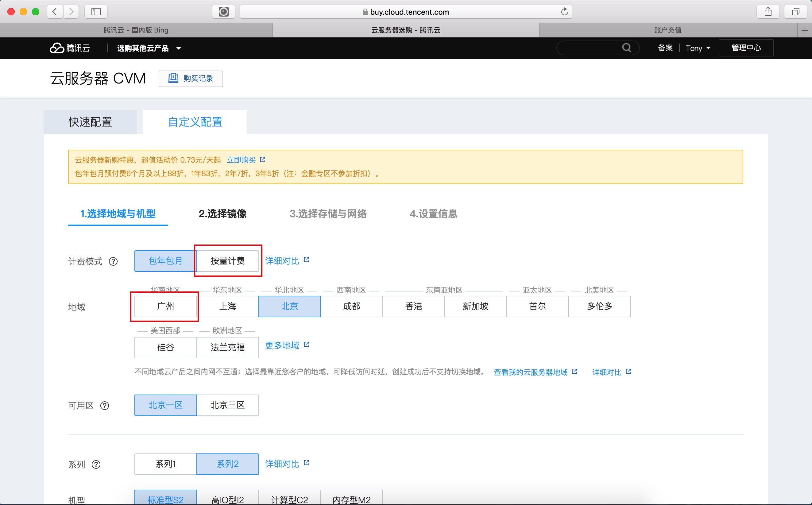
Task: Click the Safari address bar
Action: tap(405, 12)
